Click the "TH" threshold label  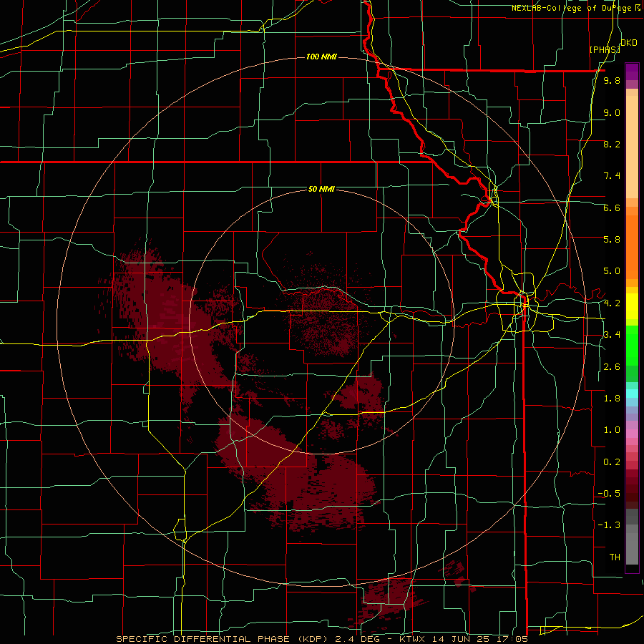615,557
